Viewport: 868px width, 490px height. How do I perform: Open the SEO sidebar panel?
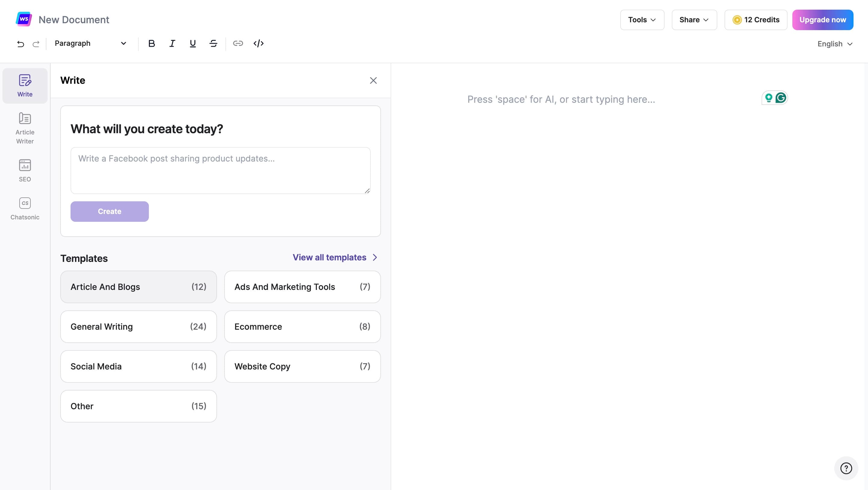(25, 171)
